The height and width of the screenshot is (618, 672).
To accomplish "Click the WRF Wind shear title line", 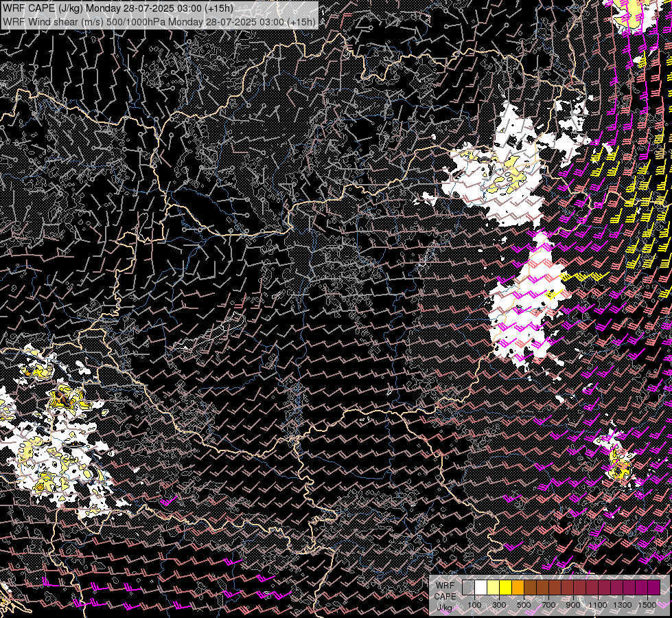I will (x=159, y=21).
